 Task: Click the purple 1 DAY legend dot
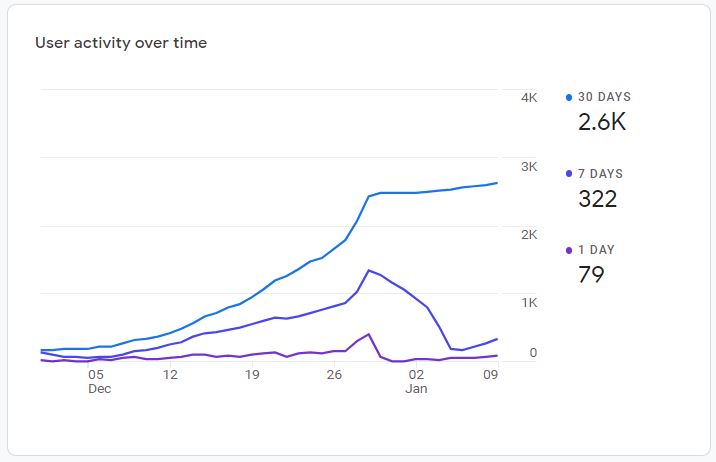[569, 250]
